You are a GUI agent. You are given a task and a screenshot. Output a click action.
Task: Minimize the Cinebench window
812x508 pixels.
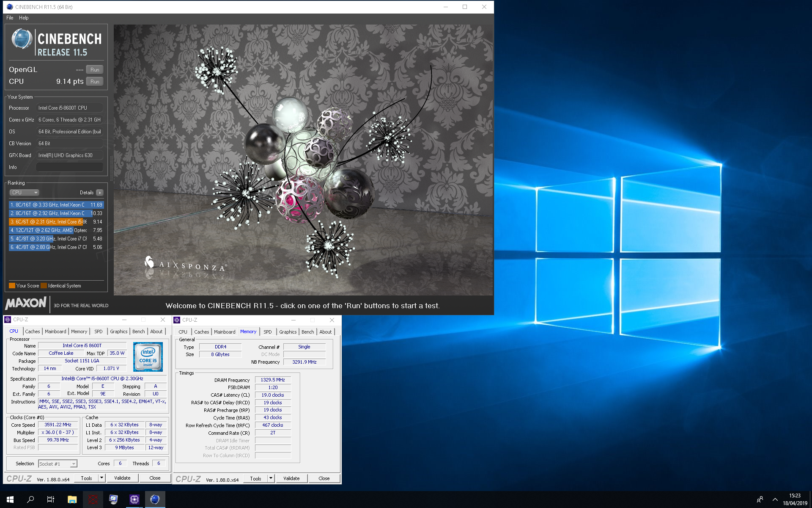pos(445,7)
